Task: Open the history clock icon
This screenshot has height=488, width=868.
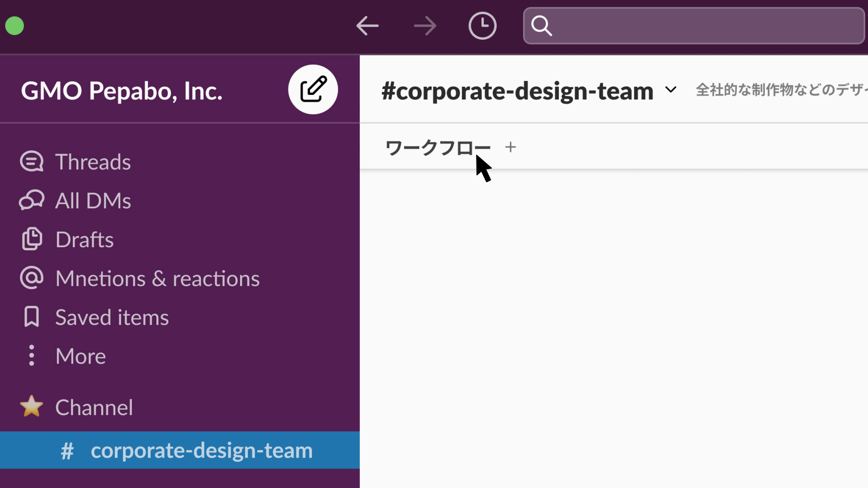Action: coord(482,26)
